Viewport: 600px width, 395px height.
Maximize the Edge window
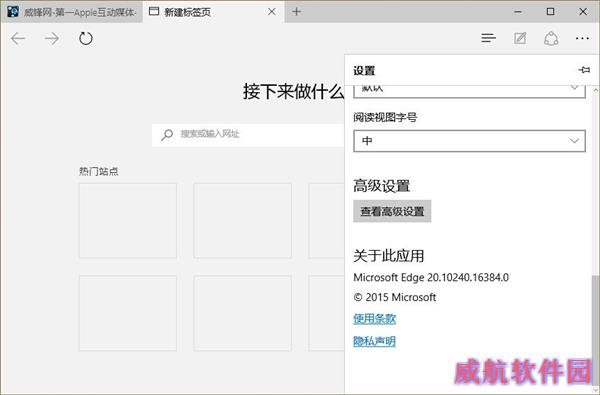pos(550,11)
